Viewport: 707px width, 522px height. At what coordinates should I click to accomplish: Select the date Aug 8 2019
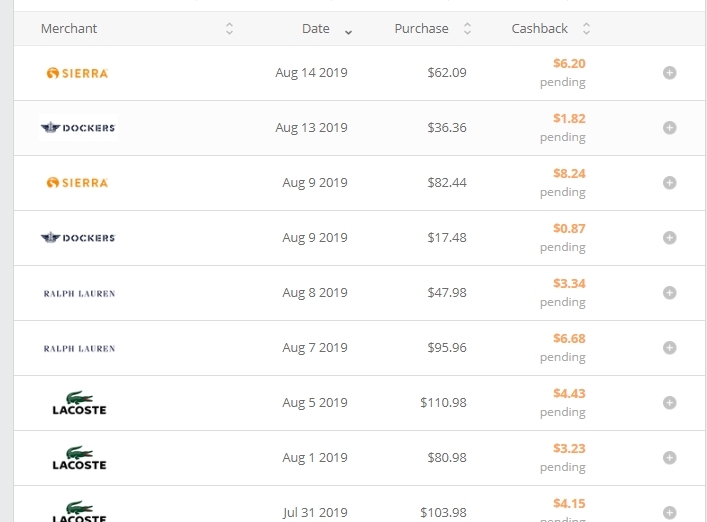(315, 293)
